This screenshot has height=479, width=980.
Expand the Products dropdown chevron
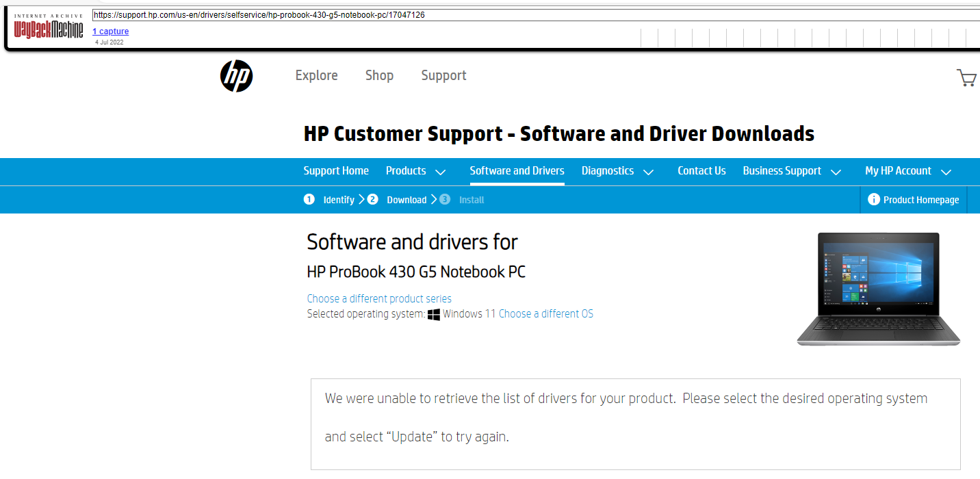tap(441, 172)
